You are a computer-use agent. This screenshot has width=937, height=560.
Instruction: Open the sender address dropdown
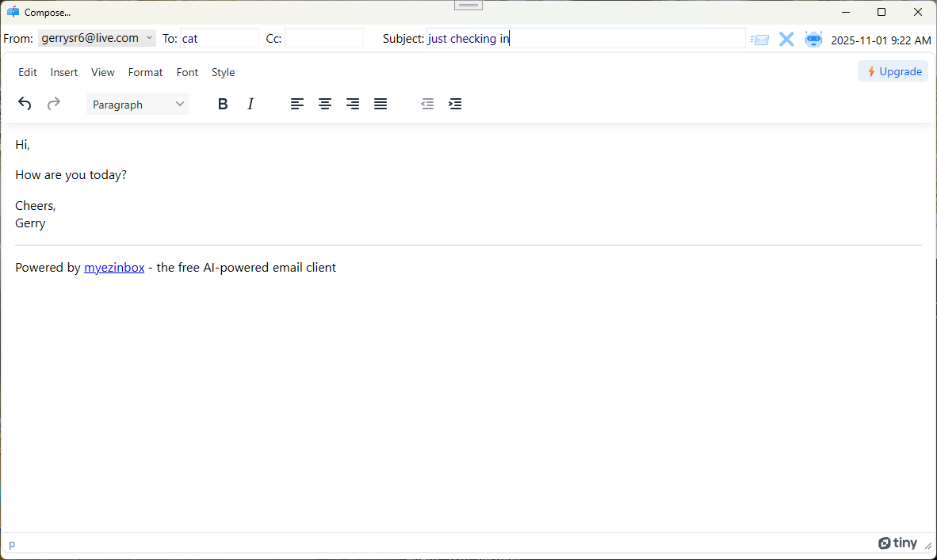[x=96, y=38]
